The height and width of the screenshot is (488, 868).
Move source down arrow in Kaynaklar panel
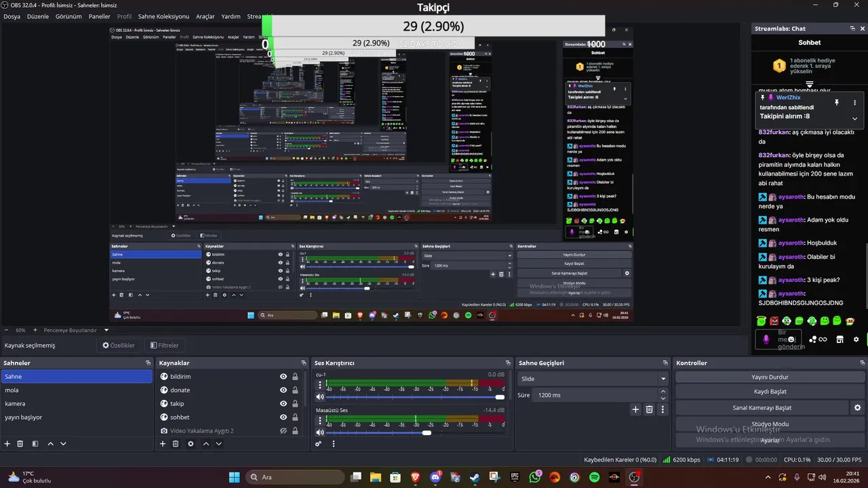click(x=218, y=444)
